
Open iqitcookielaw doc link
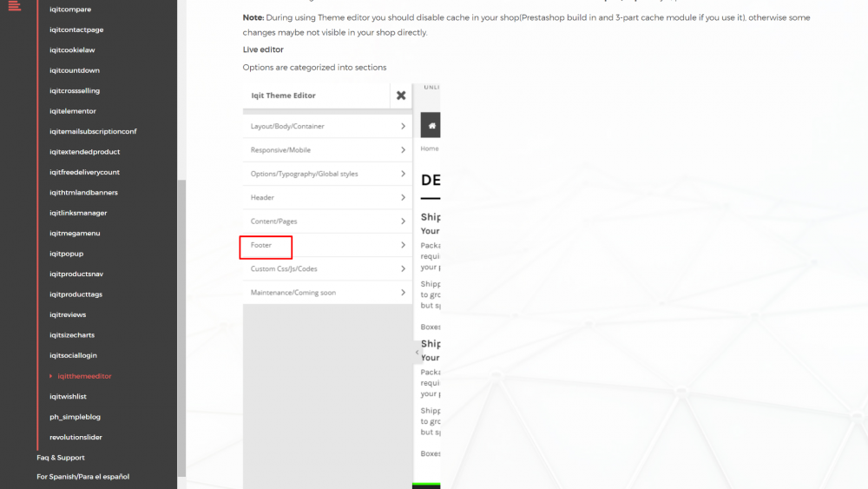click(x=72, y=50)
